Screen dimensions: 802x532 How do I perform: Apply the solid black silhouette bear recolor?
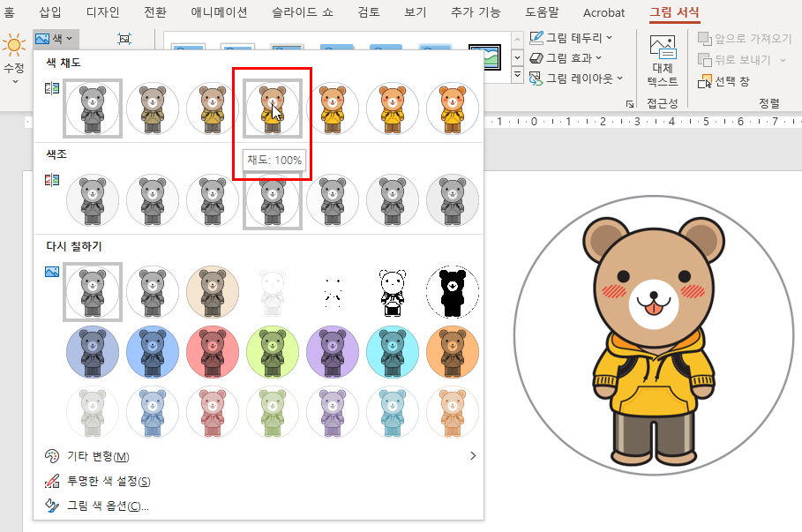click(x=453, y=293)
